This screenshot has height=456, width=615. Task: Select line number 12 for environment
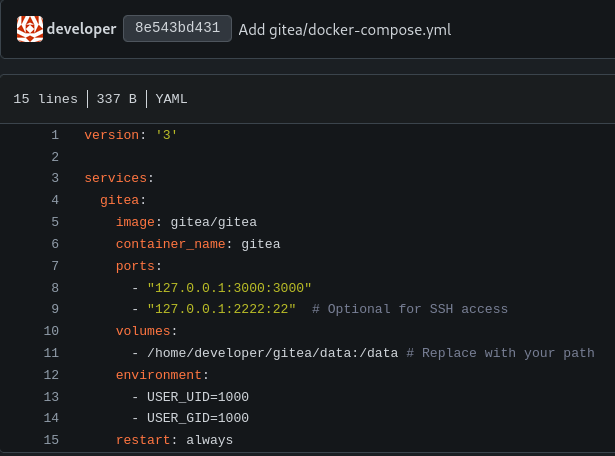[x=51, y=375]
